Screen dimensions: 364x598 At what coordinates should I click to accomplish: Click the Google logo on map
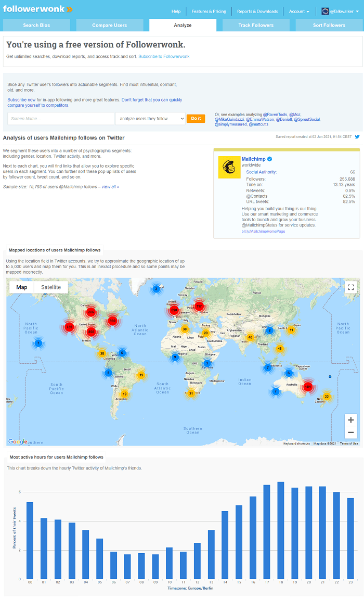tap(18, 441)
